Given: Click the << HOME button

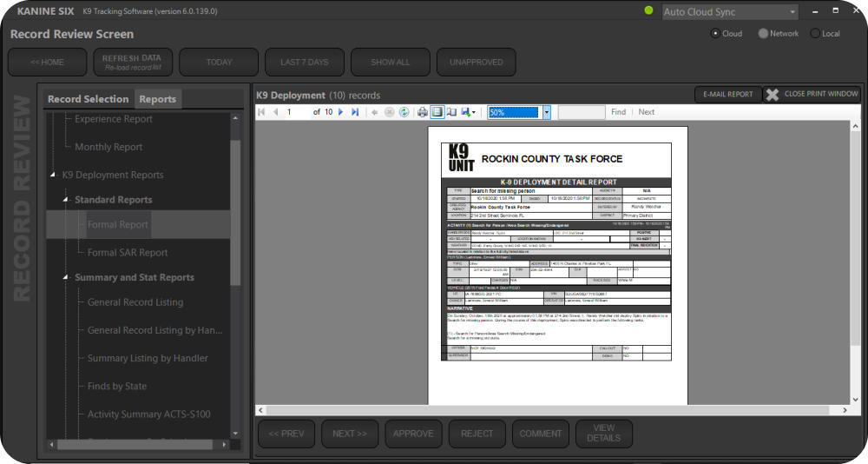Looking at the screenshot, I should click(x=47, y=62).
